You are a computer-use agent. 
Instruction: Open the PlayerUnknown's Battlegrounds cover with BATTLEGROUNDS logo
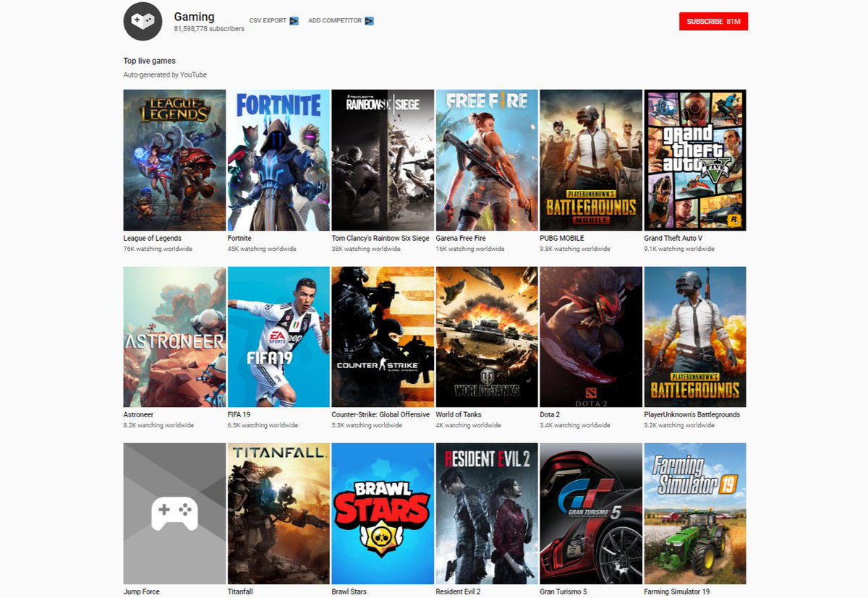coord(695,337)
